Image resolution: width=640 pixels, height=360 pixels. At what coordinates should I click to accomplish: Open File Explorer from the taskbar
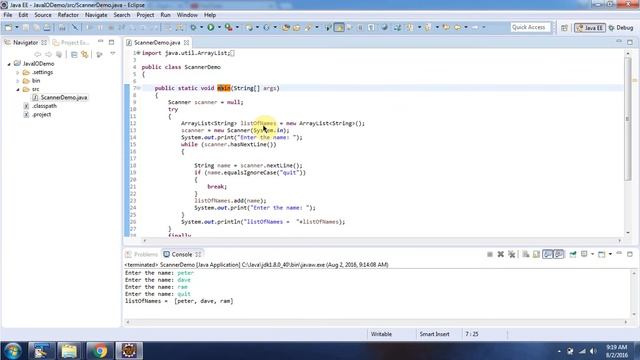pos(69,351)
